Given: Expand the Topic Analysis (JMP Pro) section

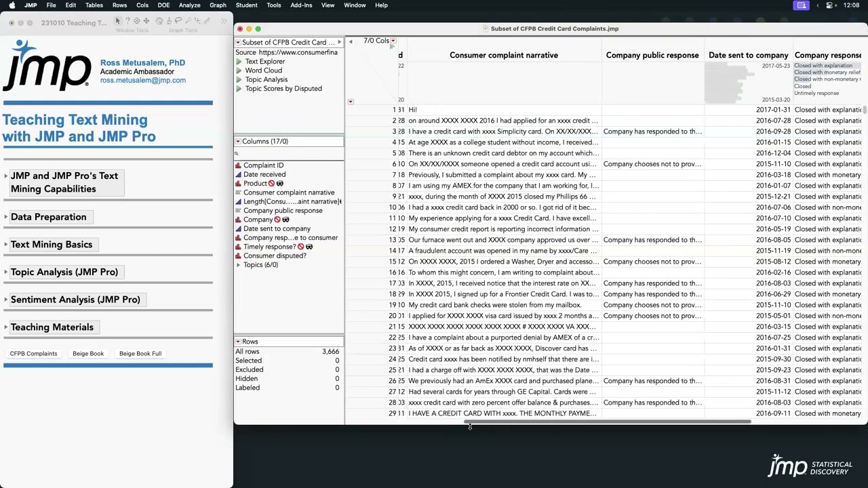Looking at the screenshot, I should tap(6, 272).
